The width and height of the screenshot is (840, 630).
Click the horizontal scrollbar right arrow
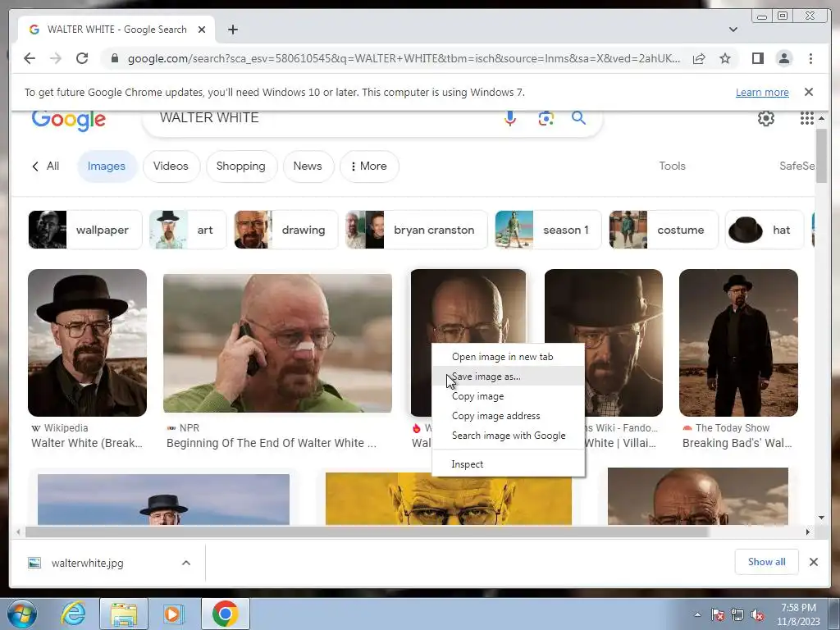click(x=808, y=532)
